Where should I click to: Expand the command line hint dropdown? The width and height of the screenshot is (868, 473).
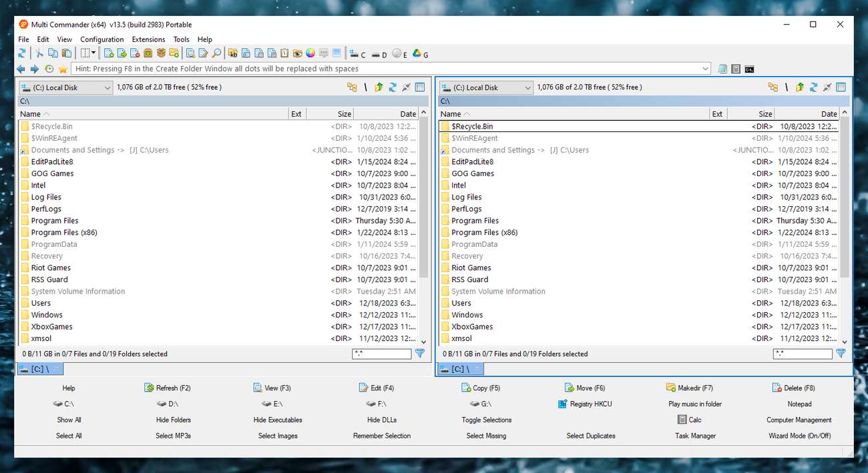[x=706, y=69]
